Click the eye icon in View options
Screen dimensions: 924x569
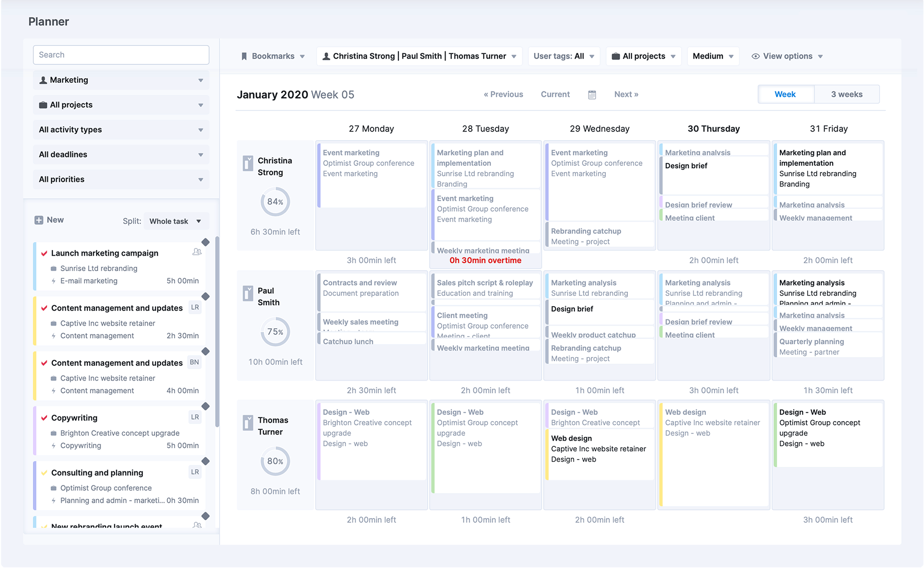click(756, 56)
